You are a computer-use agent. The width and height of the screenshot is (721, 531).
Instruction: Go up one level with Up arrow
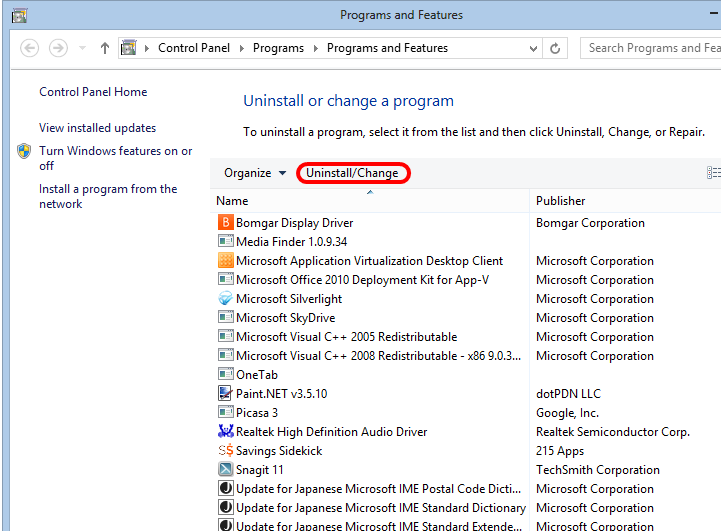(x=105, y=48)
